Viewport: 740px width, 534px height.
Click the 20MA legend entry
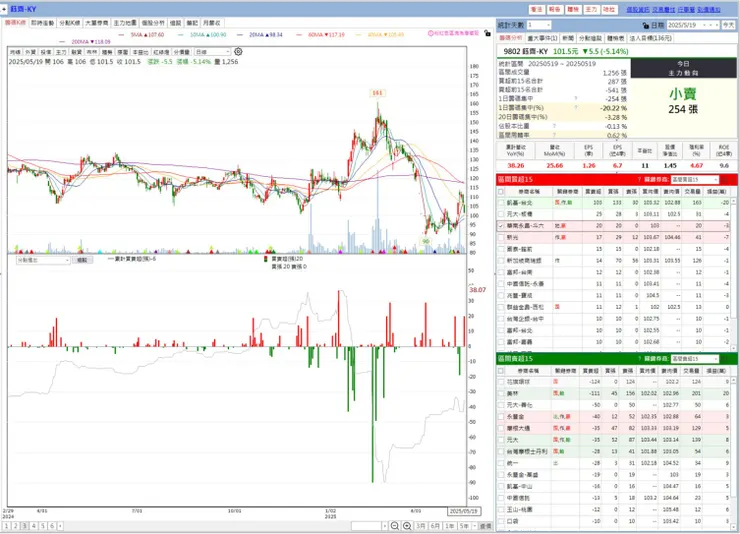tap(260, 34)
